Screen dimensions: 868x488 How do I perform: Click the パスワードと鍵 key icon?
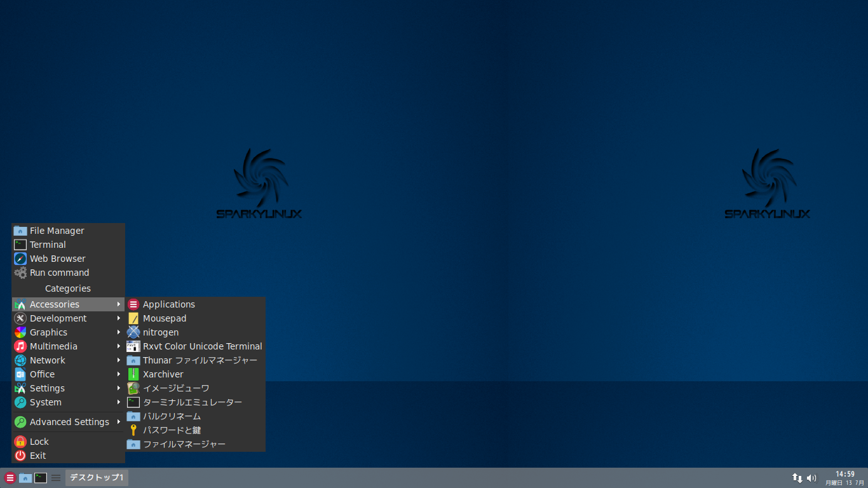(x=133, y=430)
